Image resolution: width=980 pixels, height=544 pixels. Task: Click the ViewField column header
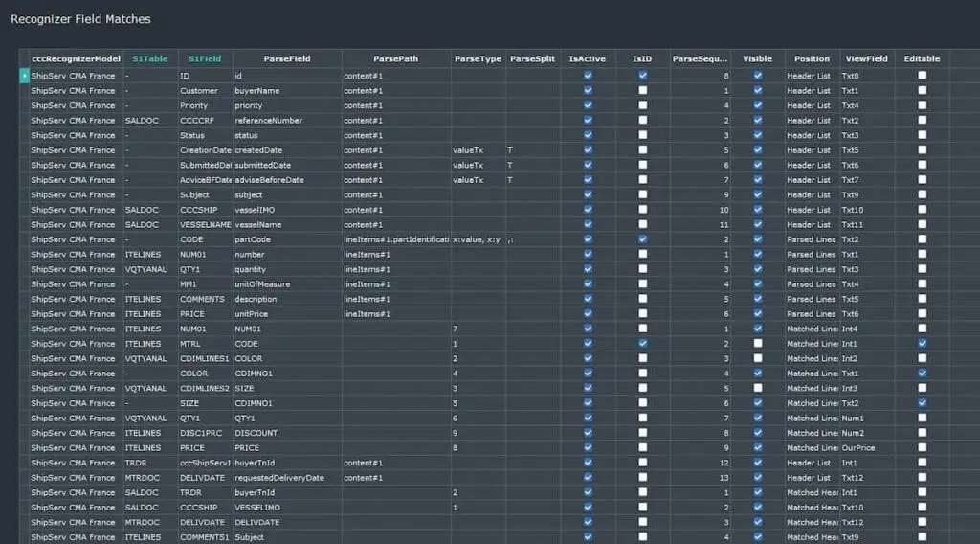point(866,58)
